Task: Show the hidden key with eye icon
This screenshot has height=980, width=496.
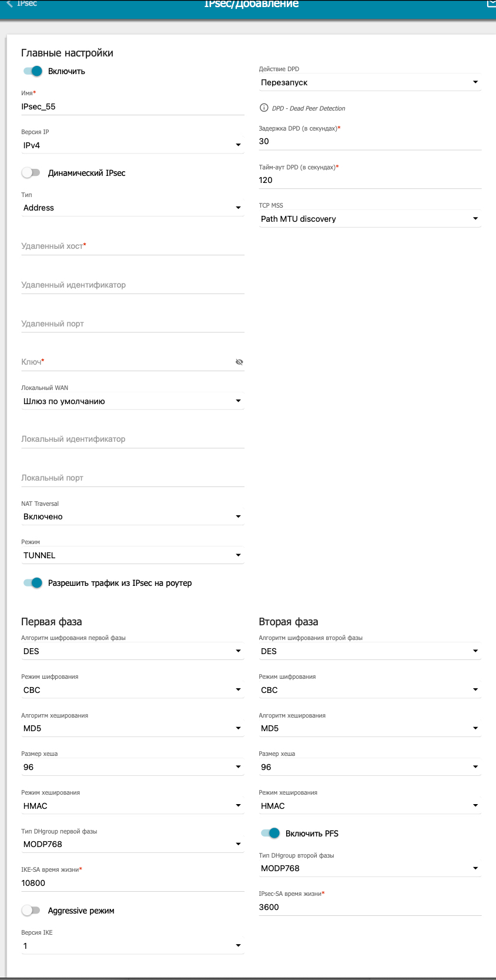Action: point(239,362)
